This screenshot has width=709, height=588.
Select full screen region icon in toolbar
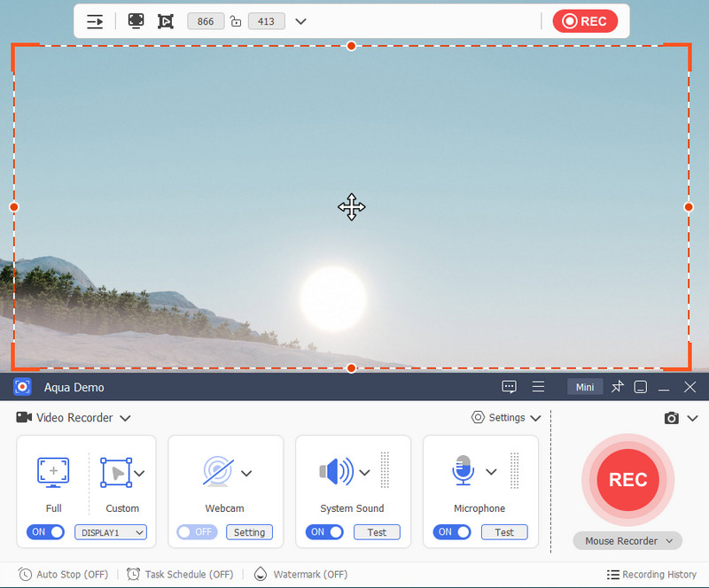(x=136, y=20)
